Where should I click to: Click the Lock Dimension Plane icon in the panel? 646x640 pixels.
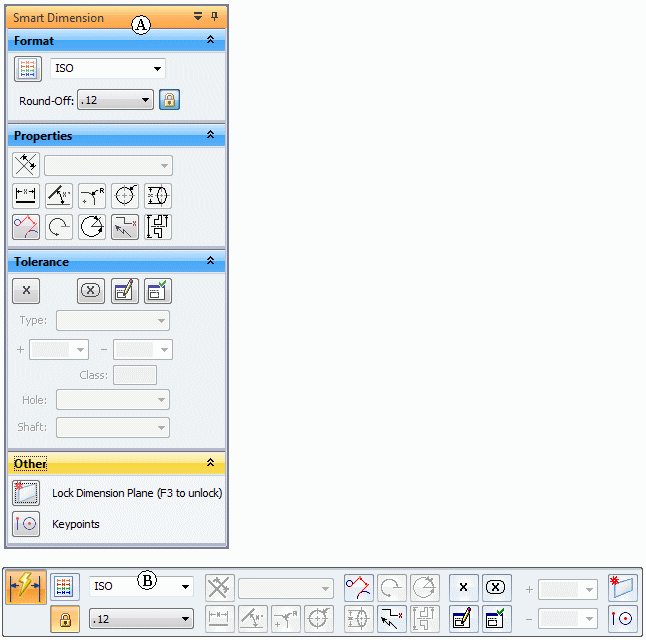(x=26, y=493)
